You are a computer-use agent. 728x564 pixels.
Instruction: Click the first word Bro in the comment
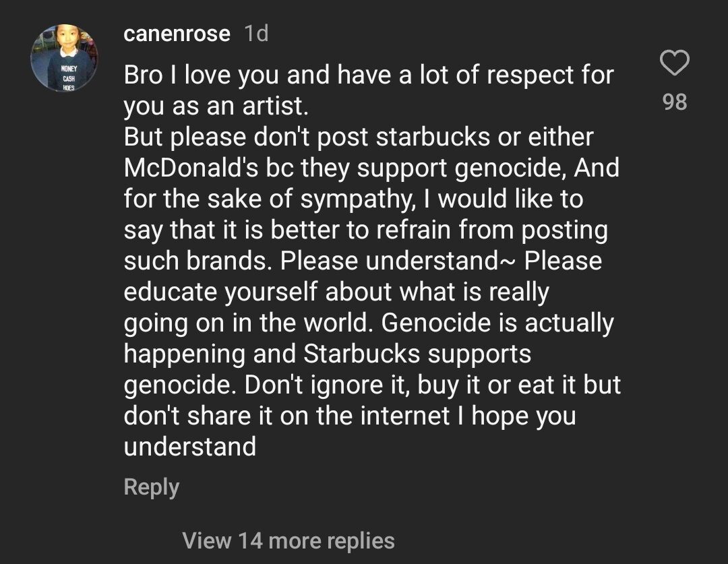click(144, 74)
